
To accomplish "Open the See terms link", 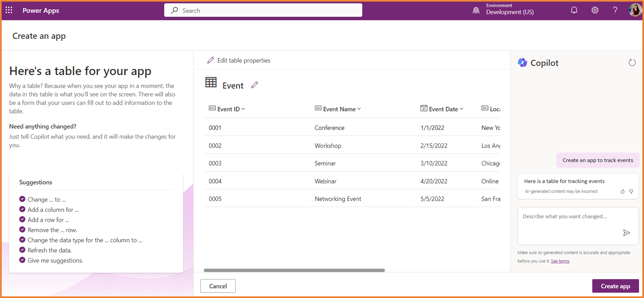I will coord(560,261).
